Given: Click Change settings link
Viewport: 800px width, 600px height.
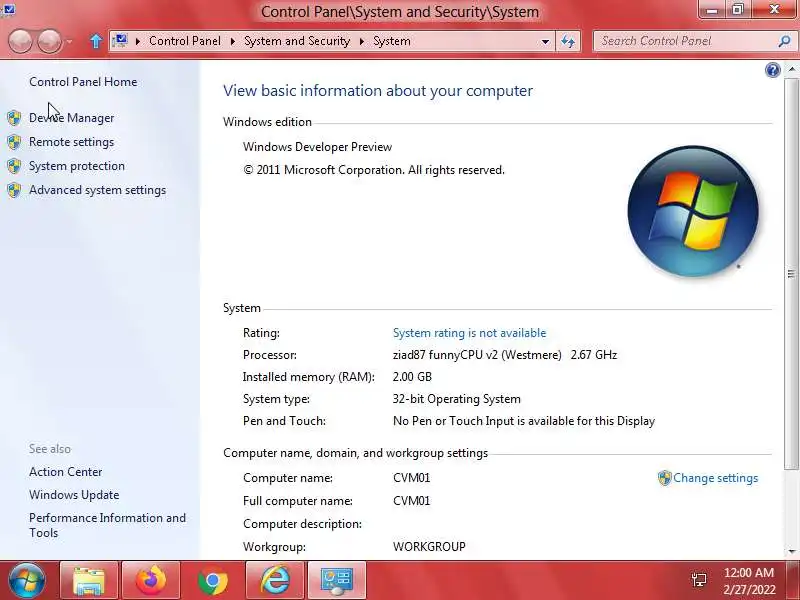Looking at the screenshot, I should [x=715, y=478].
